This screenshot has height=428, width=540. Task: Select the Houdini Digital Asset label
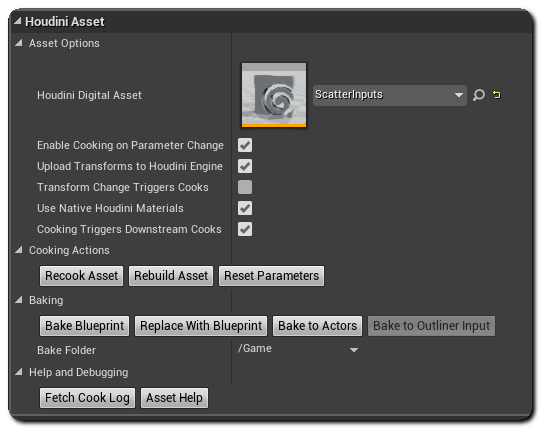tap(89, 95)
